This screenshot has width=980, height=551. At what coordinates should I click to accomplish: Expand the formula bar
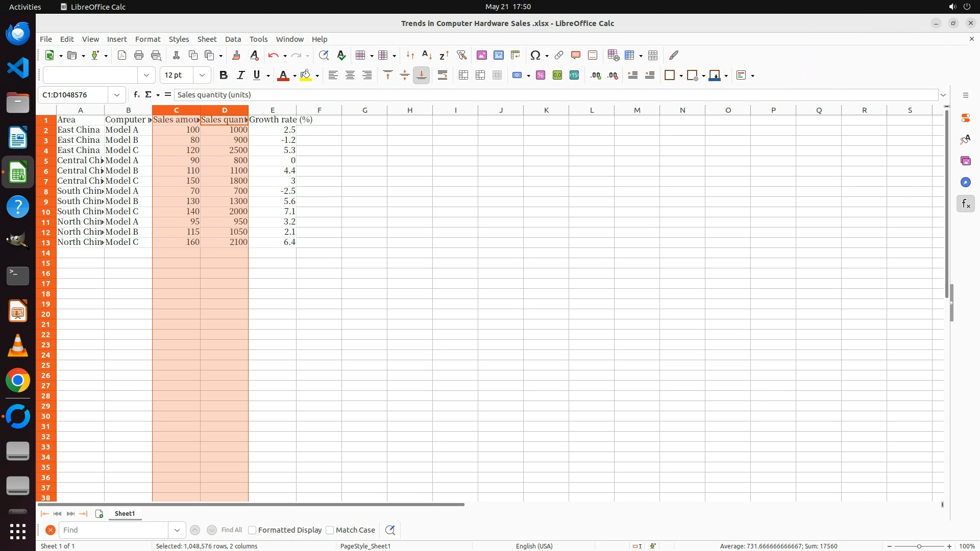(x=943, y=95)
